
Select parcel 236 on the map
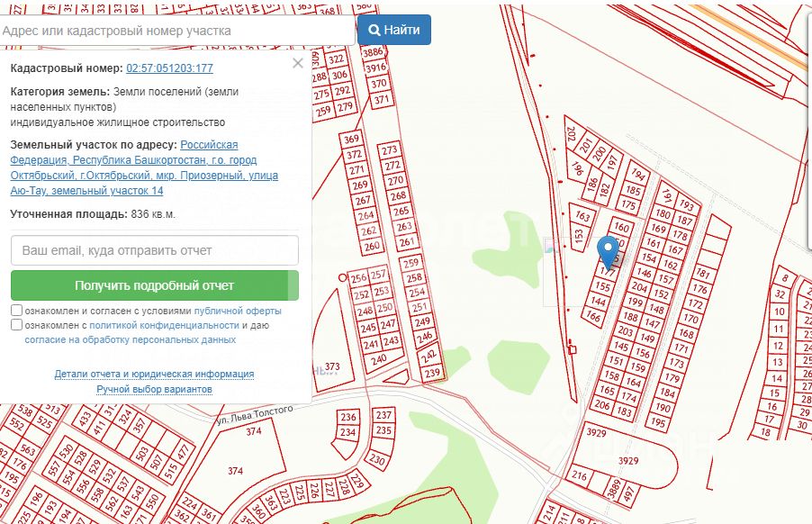pyautogui.click(x=348, y=417)
